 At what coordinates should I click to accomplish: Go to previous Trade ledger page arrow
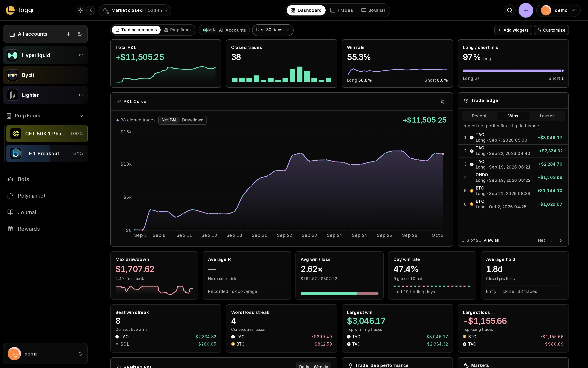point(552,240)
